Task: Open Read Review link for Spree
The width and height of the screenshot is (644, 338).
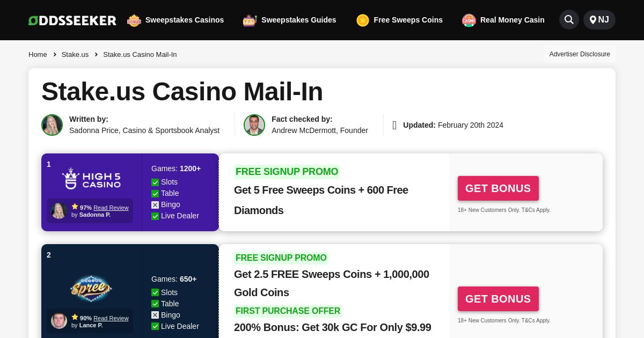Action: point(111,318)
